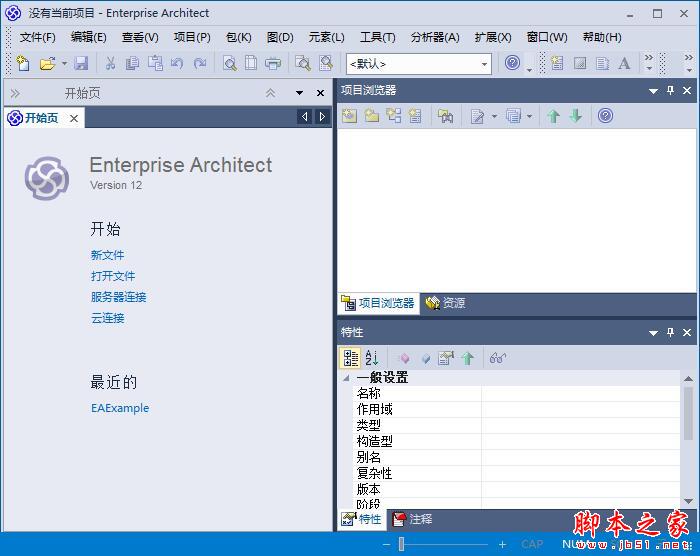Click the Help question mark icon in main toolbar

pyautogui.click(x=512, y=63)
